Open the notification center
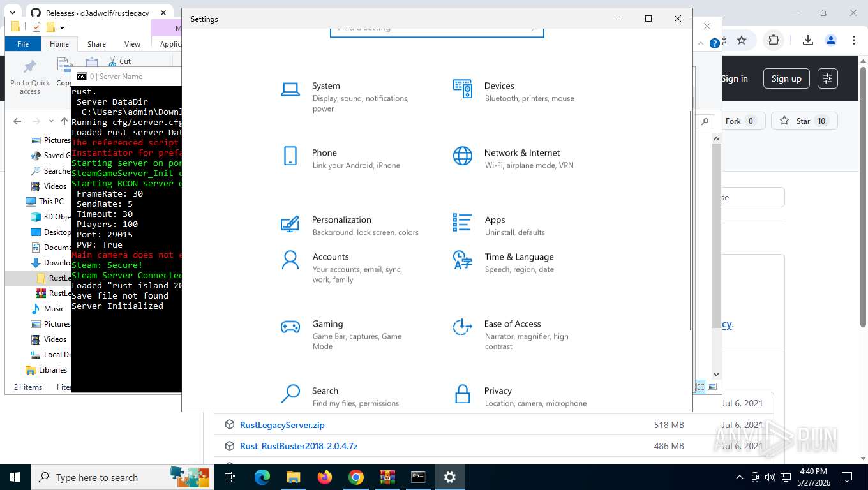Image resolution: width=868 pixels, height=490 pixels. point(847,477)
